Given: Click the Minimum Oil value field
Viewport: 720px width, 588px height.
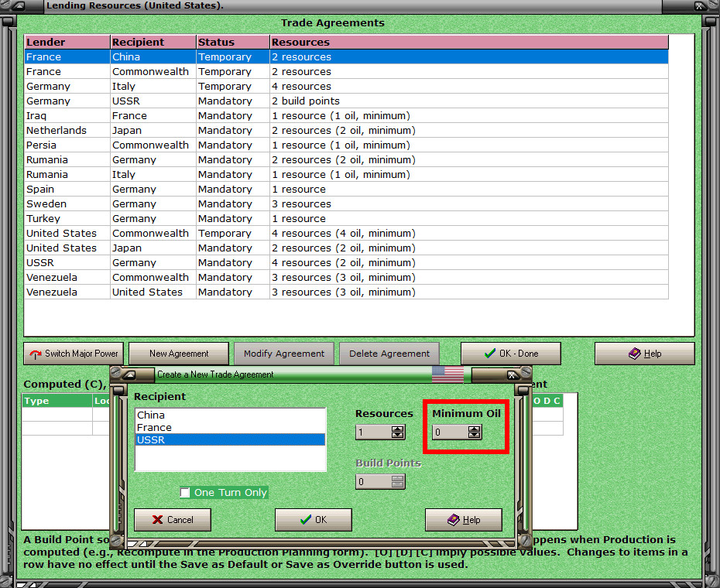Looking at the screenshot, I should (x=451, y=432).
